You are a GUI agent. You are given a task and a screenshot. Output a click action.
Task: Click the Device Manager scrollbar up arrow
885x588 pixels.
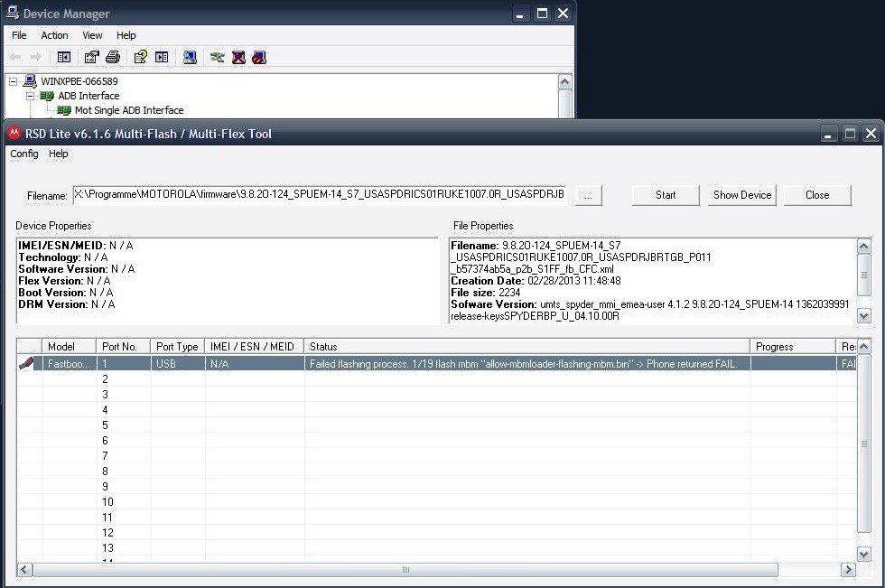coord(565,82)
